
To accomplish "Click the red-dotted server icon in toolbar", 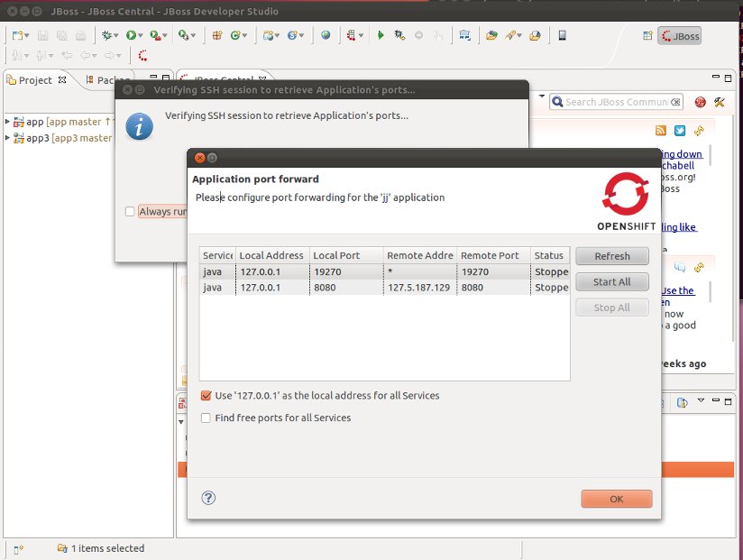I will click(351, 35).
